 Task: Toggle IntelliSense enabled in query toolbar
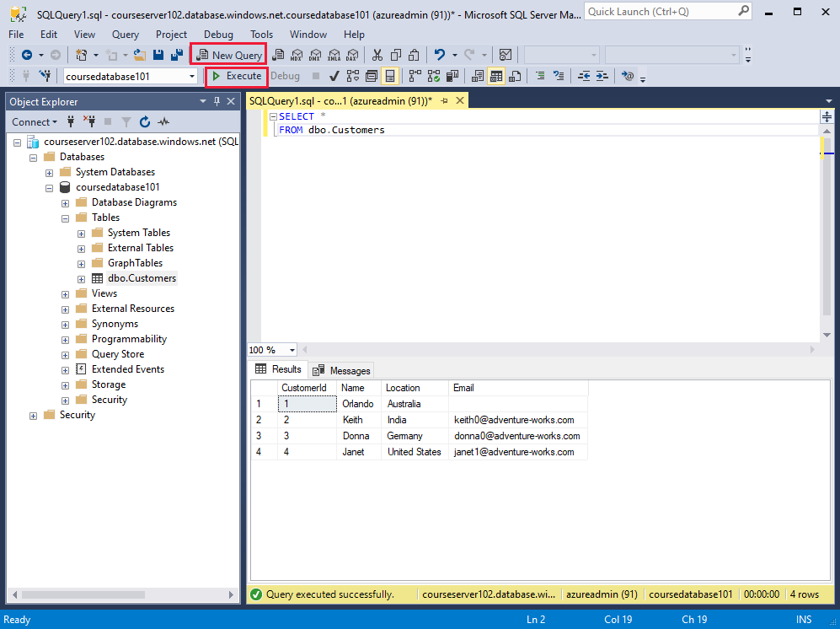coord(388,76)
